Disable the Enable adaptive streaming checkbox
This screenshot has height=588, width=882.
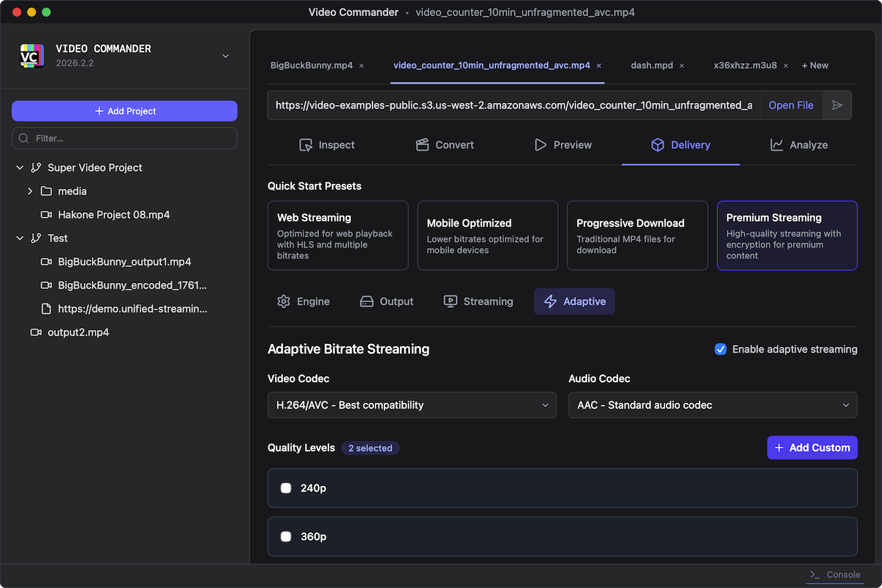pyautogui.click(x=720, y=349)
